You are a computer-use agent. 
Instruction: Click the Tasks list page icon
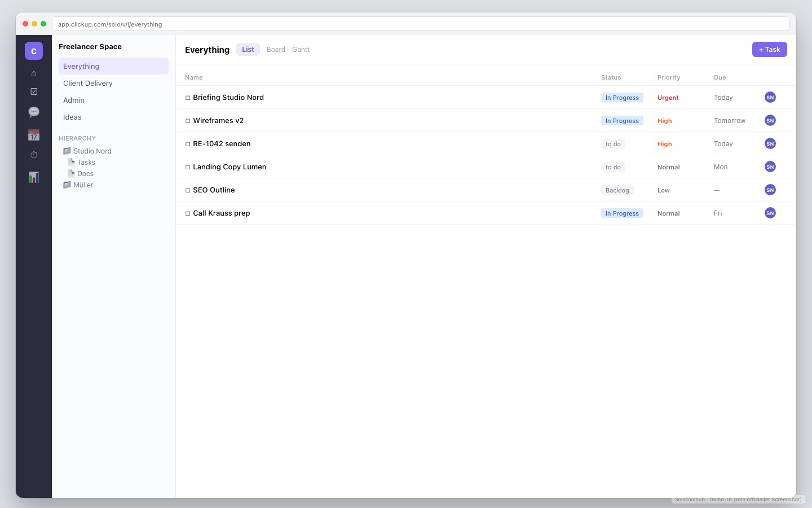click(x=72, y=162)
